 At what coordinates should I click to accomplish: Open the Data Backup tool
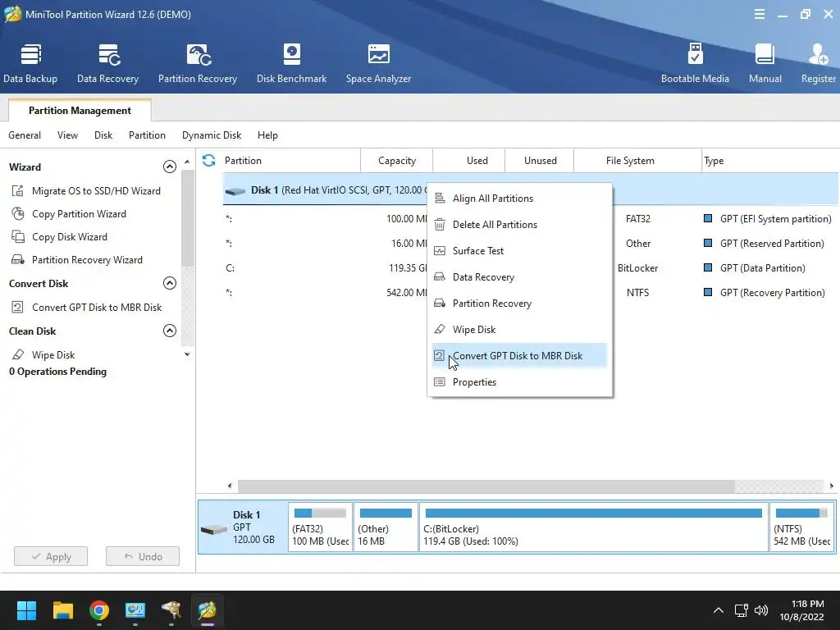[30, 63]
